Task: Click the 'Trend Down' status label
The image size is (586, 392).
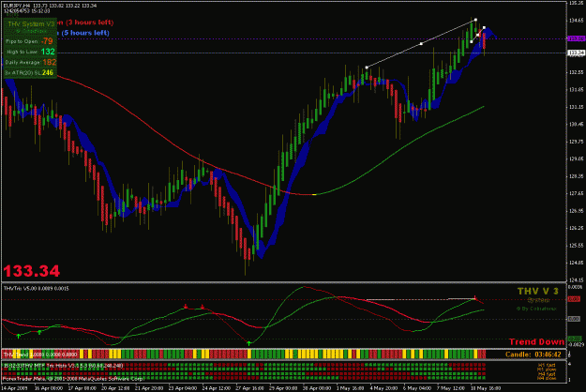Action: pyautogui.click(x=536, y=341)
